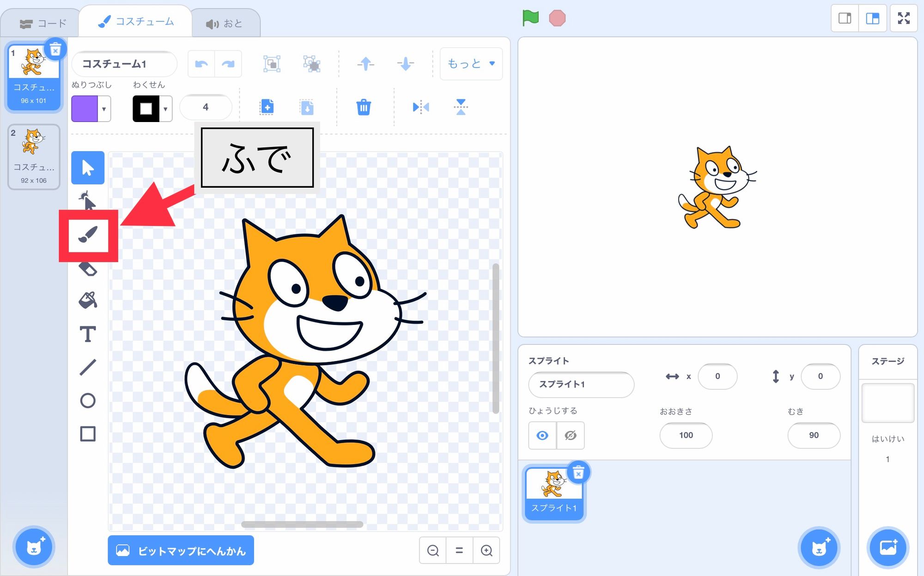Open the コスチューム tab
This screenshot has height=576, width=924.
(x=135, y=22)
